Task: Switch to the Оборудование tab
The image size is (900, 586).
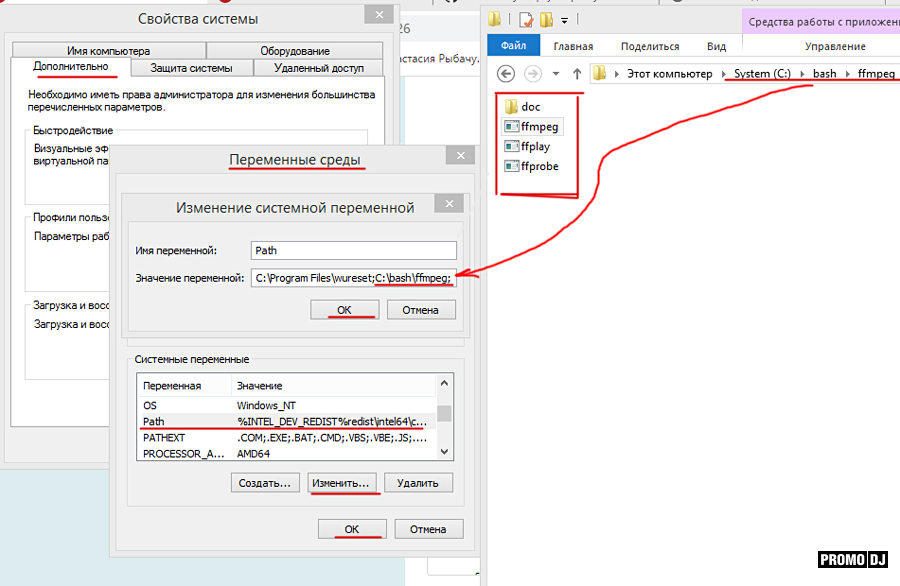Action: click(x=294, y=51)
